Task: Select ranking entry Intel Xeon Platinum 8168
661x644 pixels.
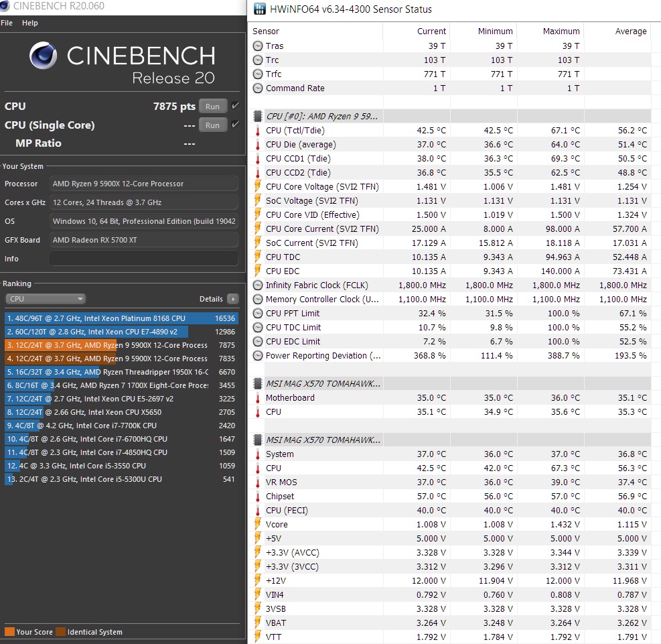Action: point(121,318)
